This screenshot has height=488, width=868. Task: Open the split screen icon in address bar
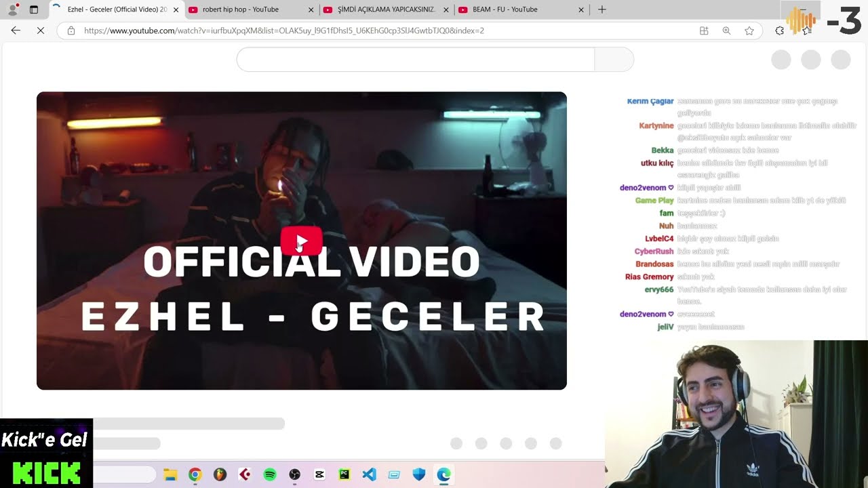coord(704,30)
